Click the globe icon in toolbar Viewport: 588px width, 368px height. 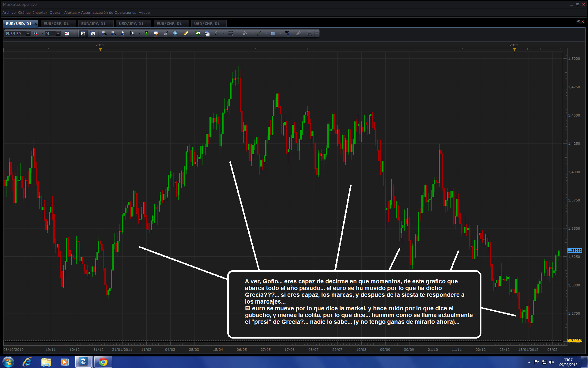tap(175, 33)
